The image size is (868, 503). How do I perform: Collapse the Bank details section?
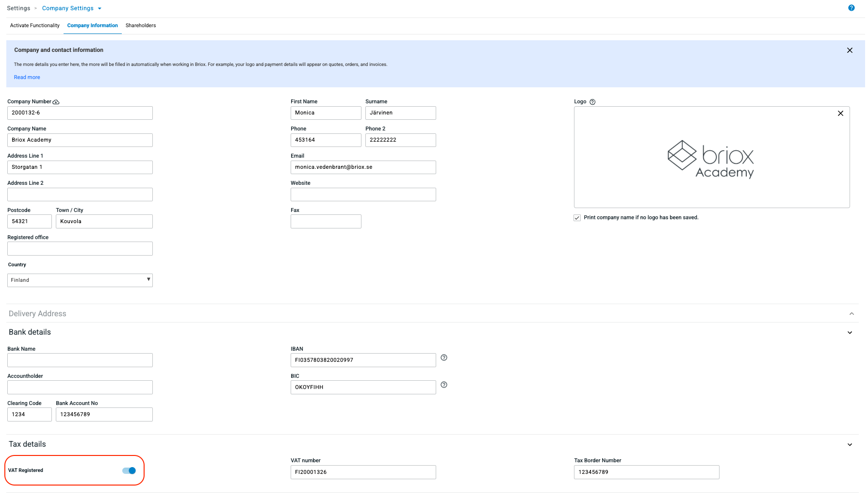click(x=850, y=333)
